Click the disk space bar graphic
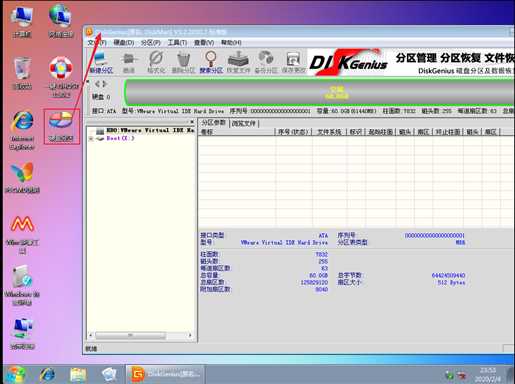The image size is (515, 384). tap(319, 93)
